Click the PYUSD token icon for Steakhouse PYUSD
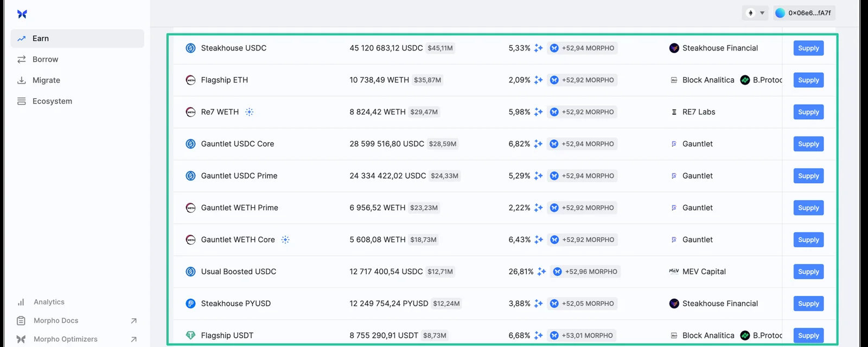Screen dimensions: 868x347 point(190,304)
